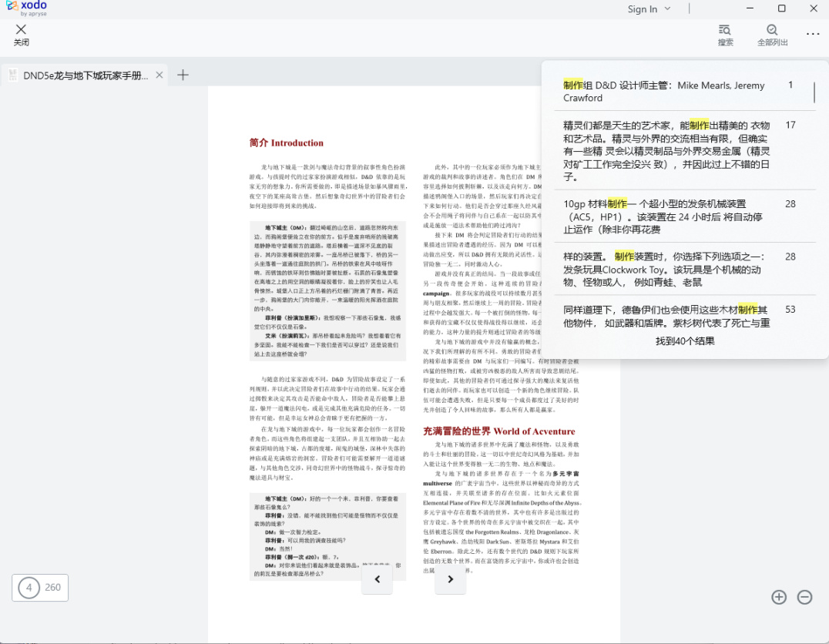Viewport: 829px width, 644px height.
Task: Open search result 10gp 材料制作 page 28
Action: tap(684, 216)
